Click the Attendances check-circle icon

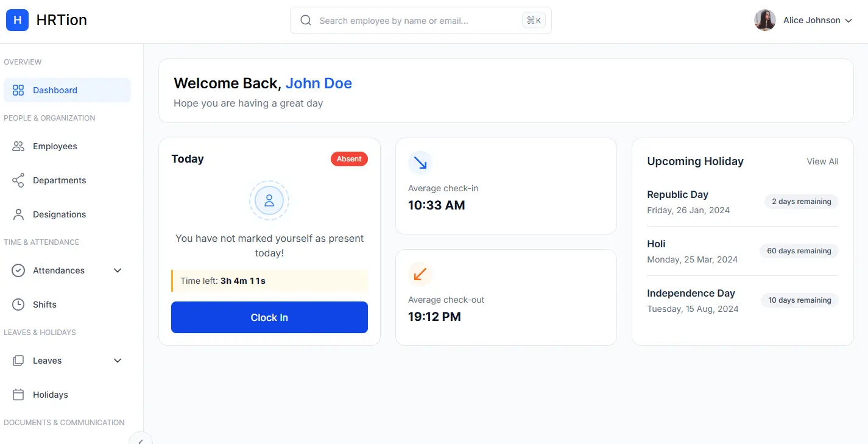coord(18,270)
